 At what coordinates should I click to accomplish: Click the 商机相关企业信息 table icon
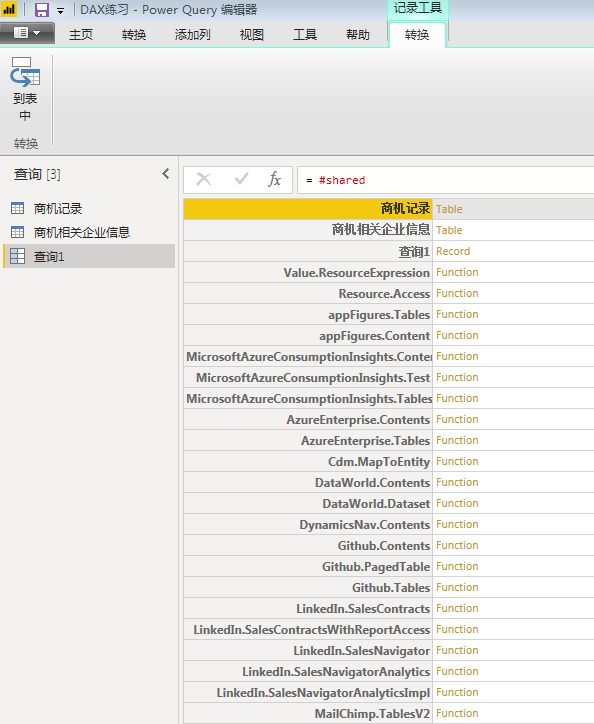(x=18, y=232)
